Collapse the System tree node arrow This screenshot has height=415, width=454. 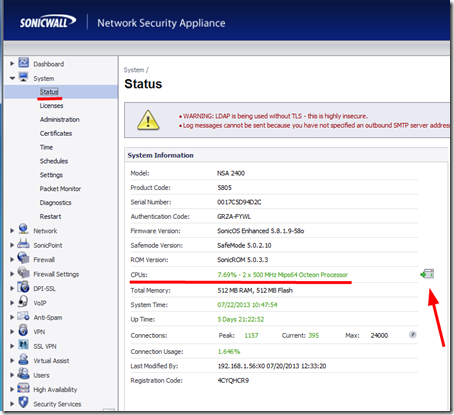12,78
